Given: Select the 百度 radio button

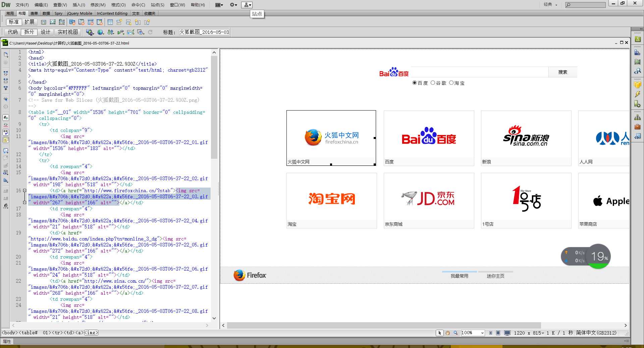Looking at the screenshot, I should (415, 83).
